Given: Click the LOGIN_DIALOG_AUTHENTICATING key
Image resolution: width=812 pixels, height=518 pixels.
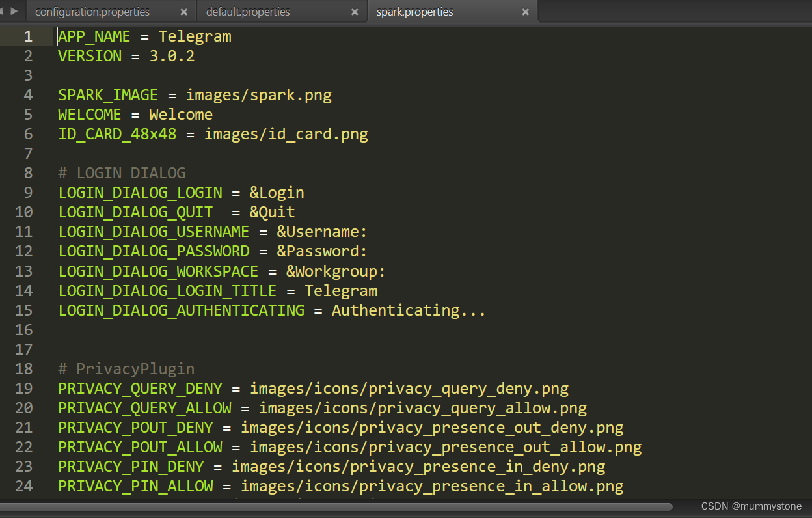Looking at the screenshot, I should pyautogui.click(x=181, y=310).
